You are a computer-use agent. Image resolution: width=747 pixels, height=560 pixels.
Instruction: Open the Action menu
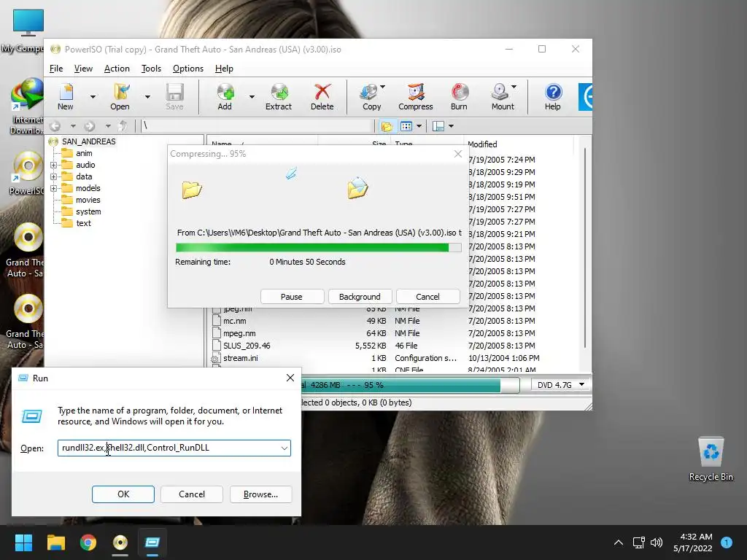pyautogui.click(x=117, y=69)
